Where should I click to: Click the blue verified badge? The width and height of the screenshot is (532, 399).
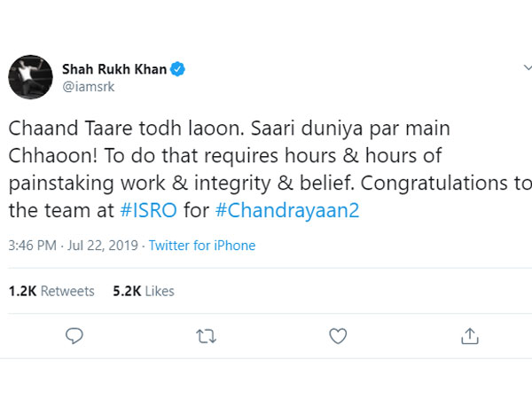coord(177,69)
